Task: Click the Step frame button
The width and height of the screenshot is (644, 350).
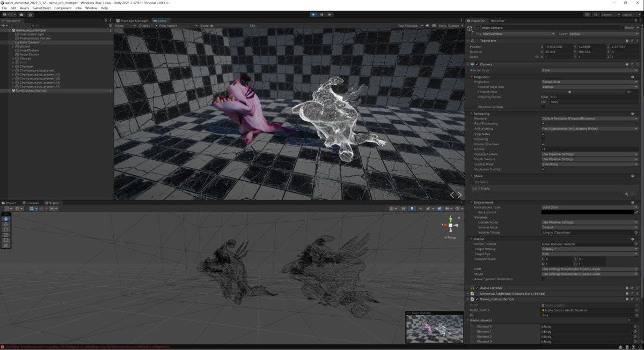Action: tap(330, 14)
